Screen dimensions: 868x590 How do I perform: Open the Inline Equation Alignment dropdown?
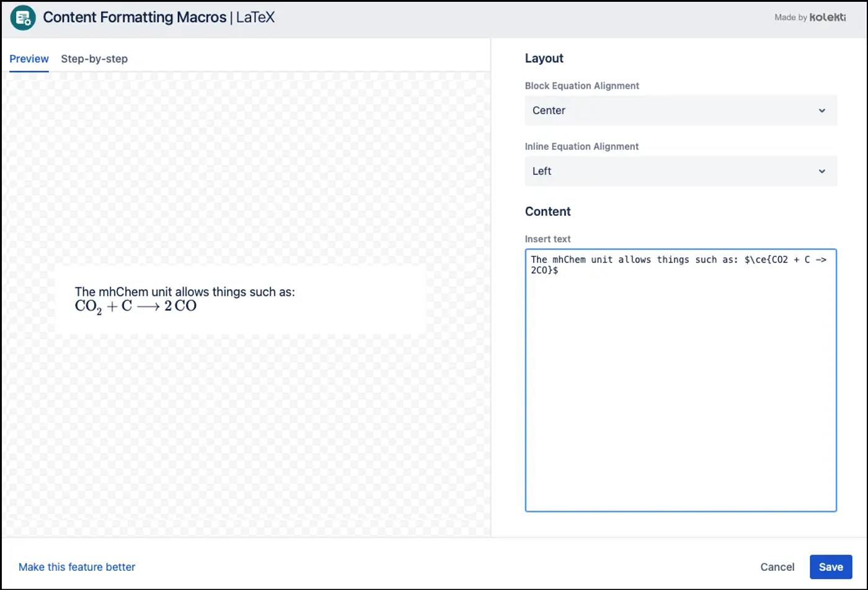pos(681,171)
